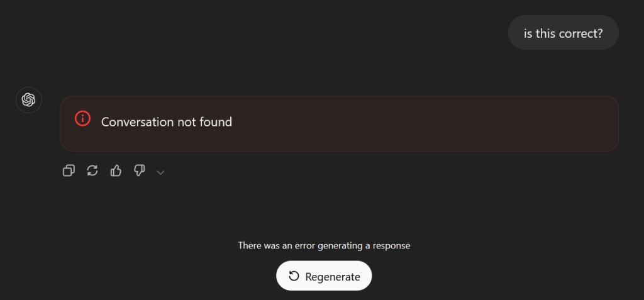Click the overlapping squares copy icon
644x300 pixels.
click(69, 170)
